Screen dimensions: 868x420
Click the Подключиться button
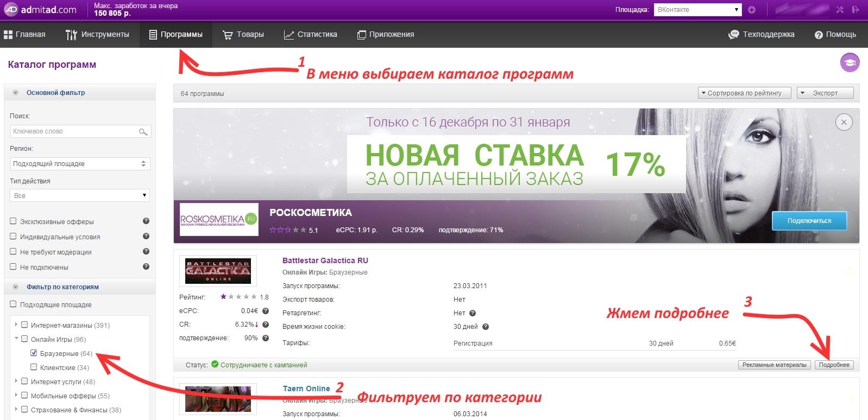click(x=809, y=221)
